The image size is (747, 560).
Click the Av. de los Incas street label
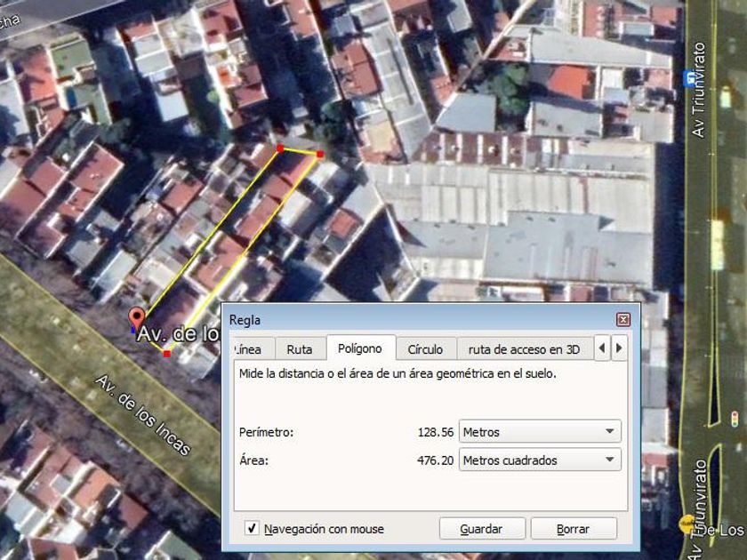tap(143, 415)
